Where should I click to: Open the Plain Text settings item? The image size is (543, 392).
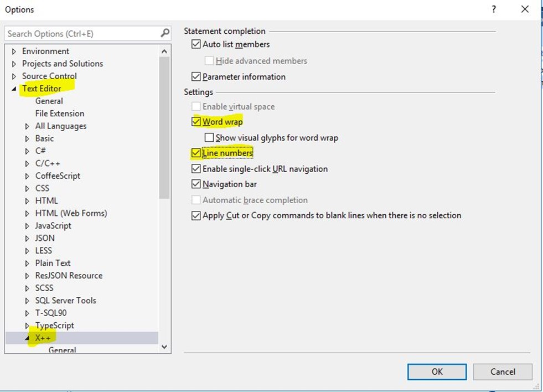coord(53,263)
